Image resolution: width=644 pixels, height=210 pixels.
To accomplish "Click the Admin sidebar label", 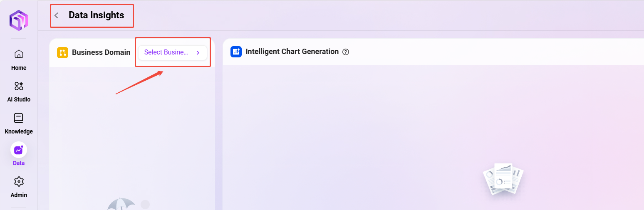I will coord(19,195).
